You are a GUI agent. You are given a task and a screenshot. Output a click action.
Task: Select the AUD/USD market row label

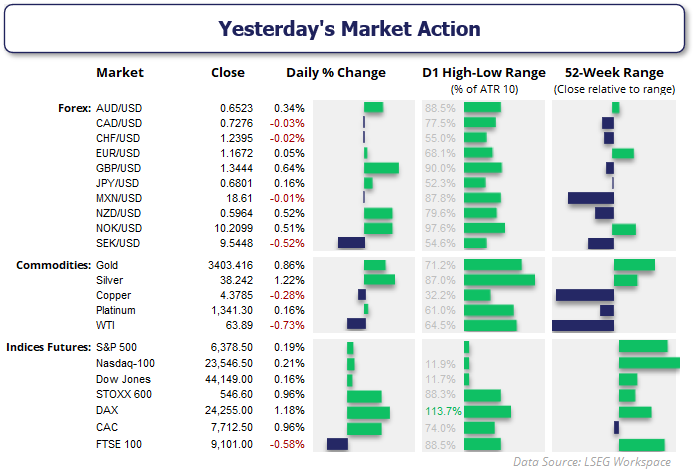pyautogui.click(x=120, y=107)
